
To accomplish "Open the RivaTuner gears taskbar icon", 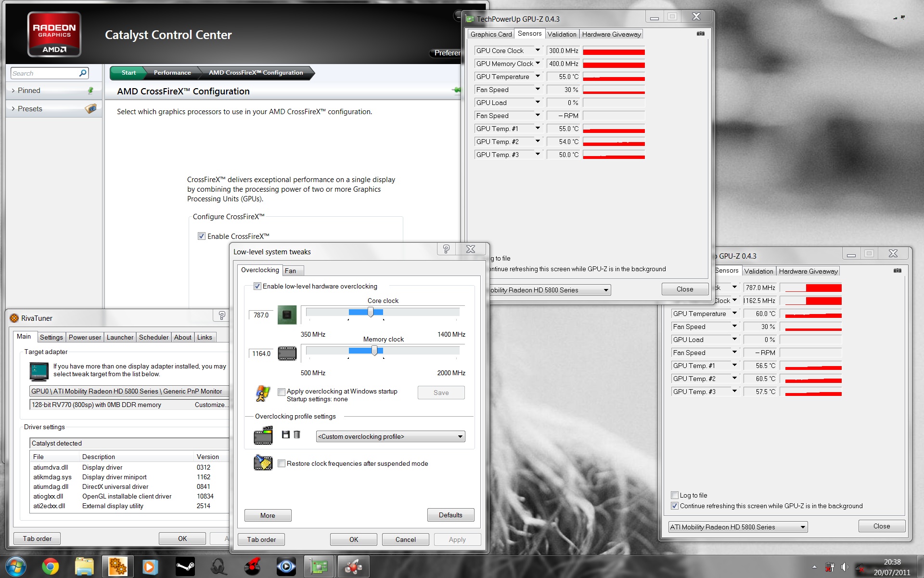I will tap(117, 567).
